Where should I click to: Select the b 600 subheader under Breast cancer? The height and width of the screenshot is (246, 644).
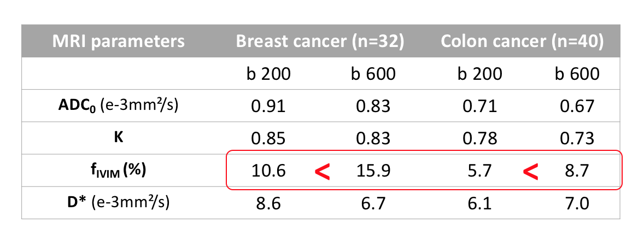373,74
